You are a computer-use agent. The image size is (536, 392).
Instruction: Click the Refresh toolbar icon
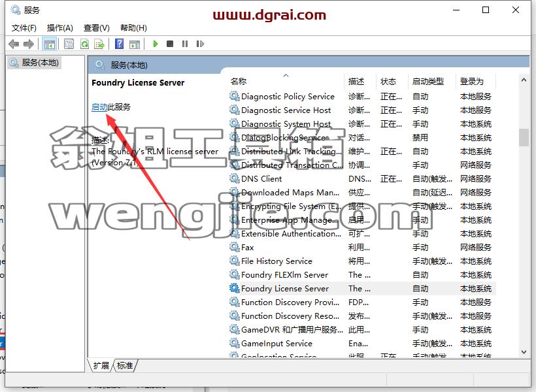click(x=84, y=44)
